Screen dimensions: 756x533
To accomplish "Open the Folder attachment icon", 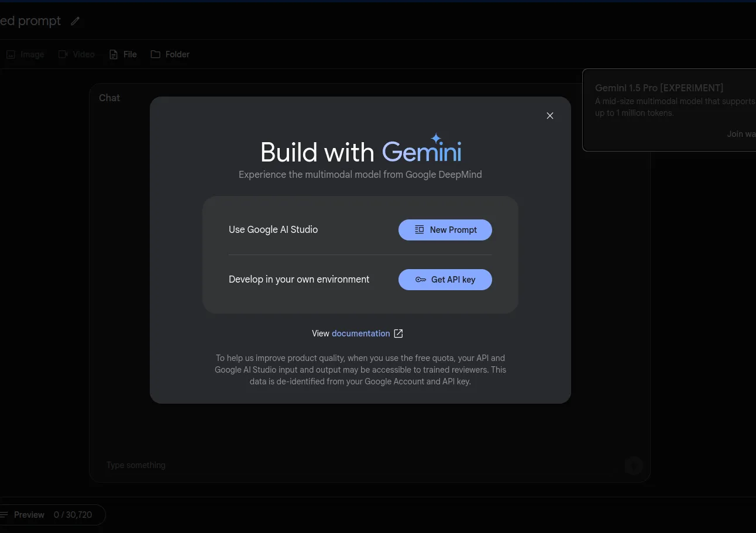I will tap(155, 54).
